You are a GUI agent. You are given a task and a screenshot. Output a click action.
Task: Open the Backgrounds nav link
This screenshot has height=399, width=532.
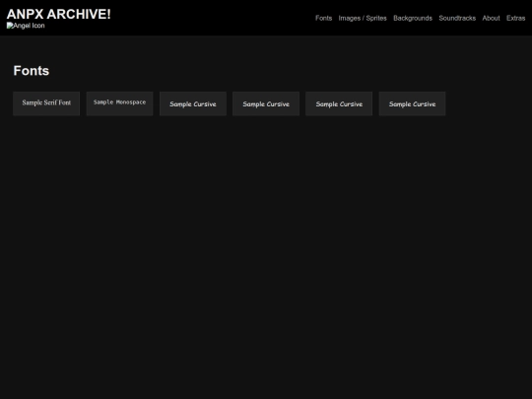point(413,18)
